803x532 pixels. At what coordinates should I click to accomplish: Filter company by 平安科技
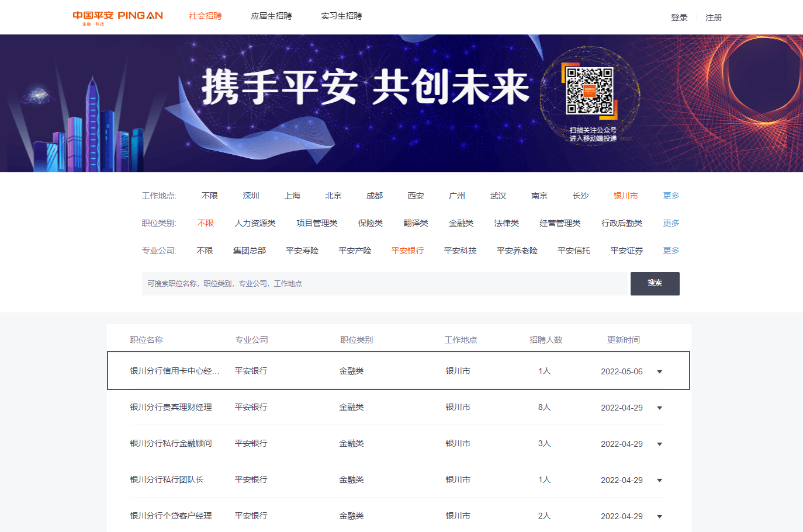[x=460, y=251]
